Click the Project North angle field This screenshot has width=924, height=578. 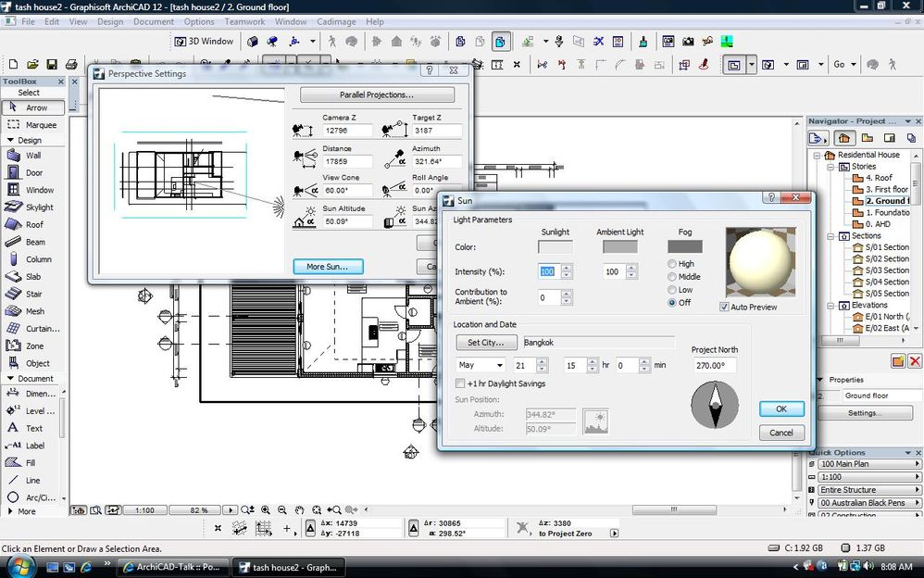715,366
